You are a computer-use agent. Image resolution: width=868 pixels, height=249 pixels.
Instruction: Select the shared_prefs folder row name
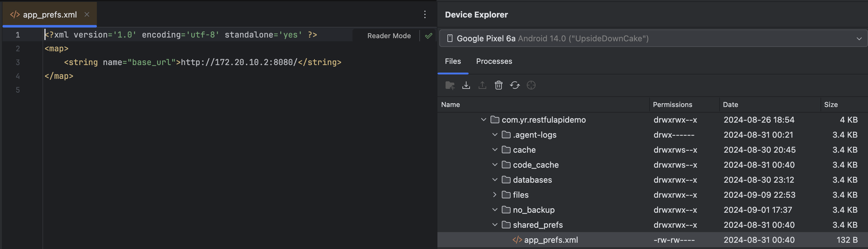pos(538,225)
